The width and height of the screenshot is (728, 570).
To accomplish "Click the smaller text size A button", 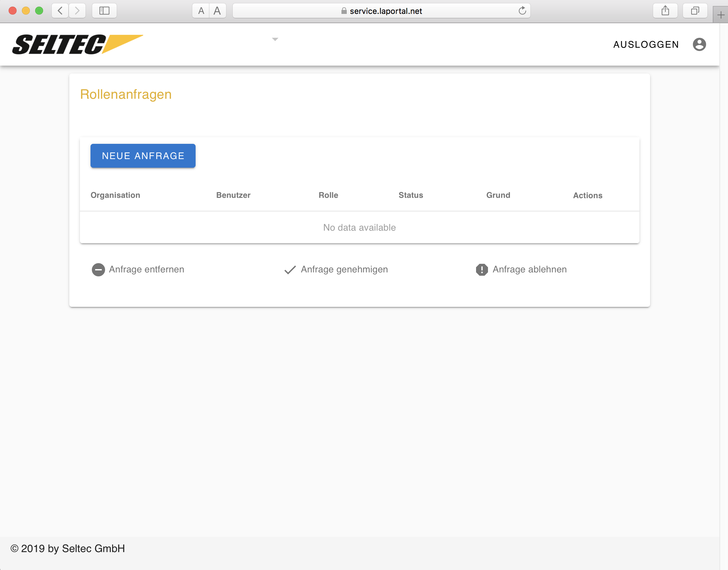I will [x=201, y=11].
